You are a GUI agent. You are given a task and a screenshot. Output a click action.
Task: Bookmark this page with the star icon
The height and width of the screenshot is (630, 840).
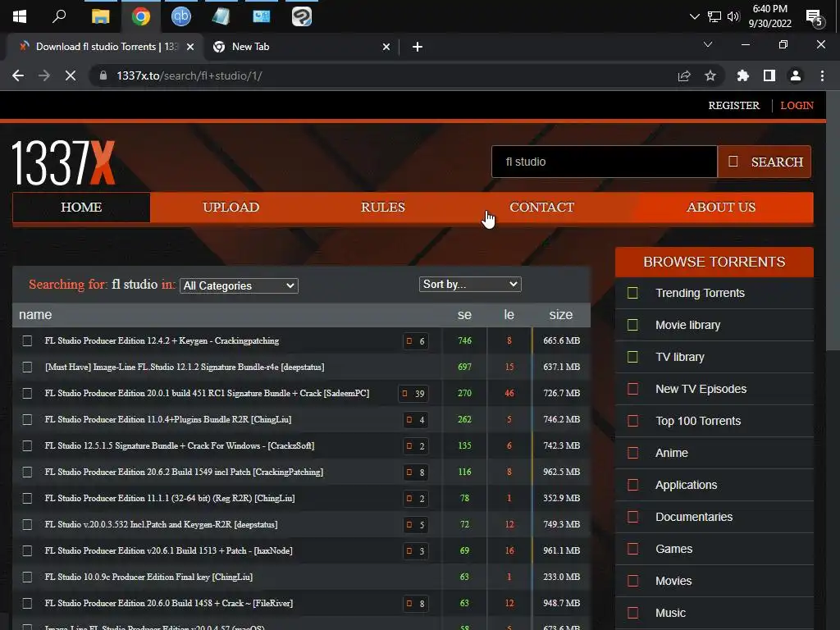click(x=710, y=75)
